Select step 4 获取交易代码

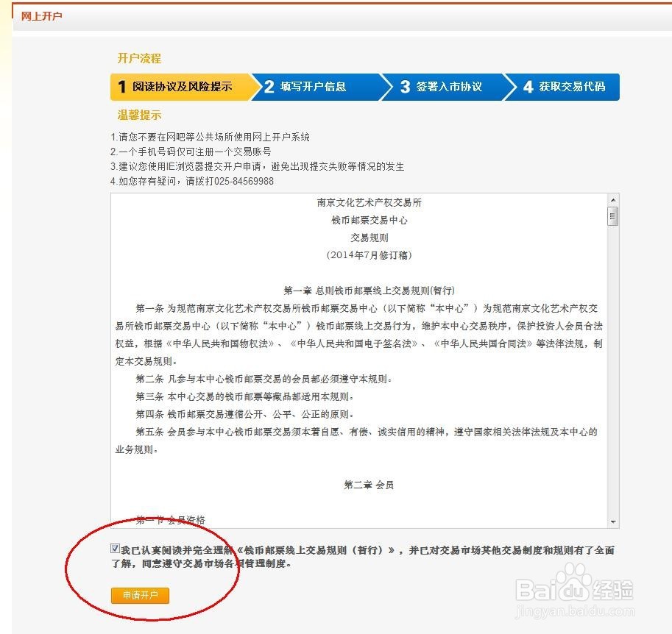pos(564,87)
